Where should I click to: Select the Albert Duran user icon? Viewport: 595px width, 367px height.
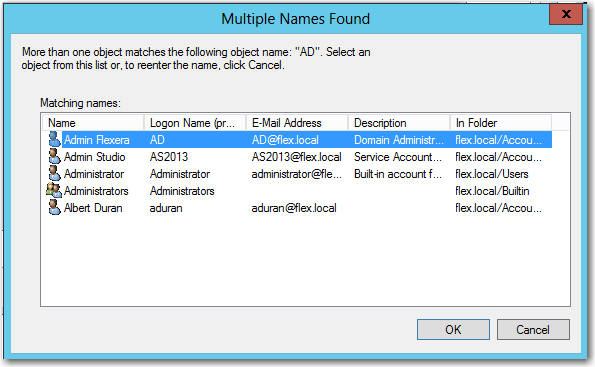54,208
